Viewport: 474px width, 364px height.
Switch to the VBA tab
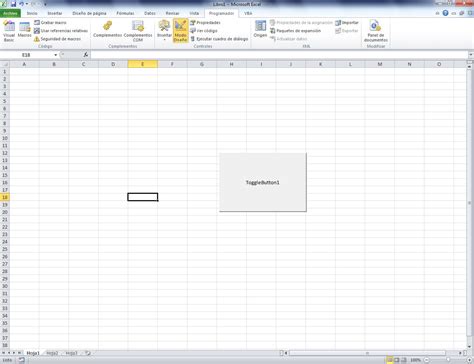248,13
